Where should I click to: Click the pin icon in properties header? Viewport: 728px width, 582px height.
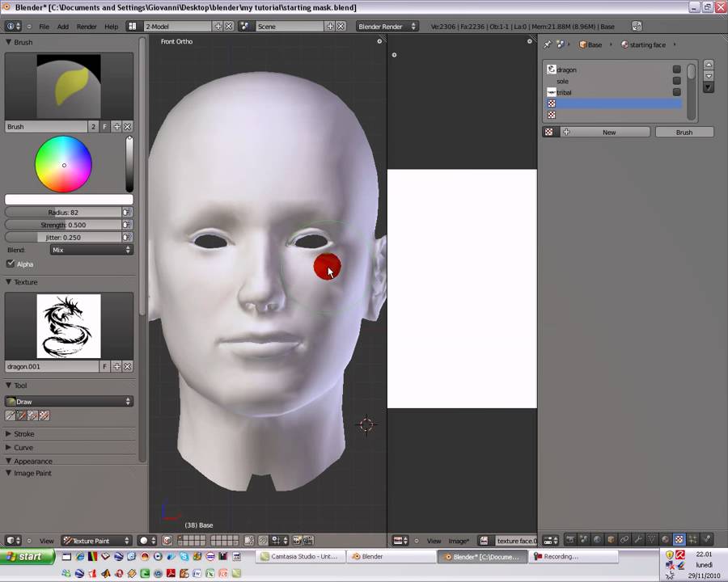click(548, 44)
